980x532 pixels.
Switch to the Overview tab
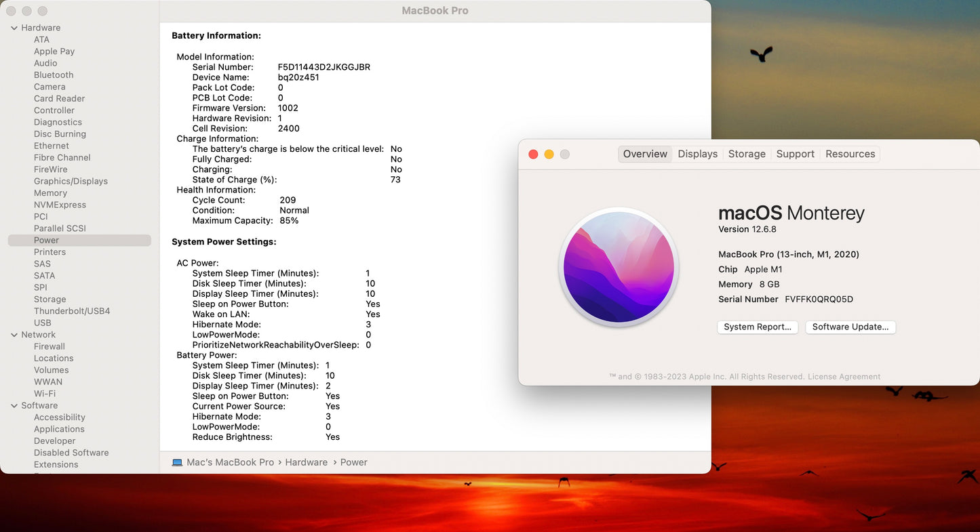coord(645,154)
